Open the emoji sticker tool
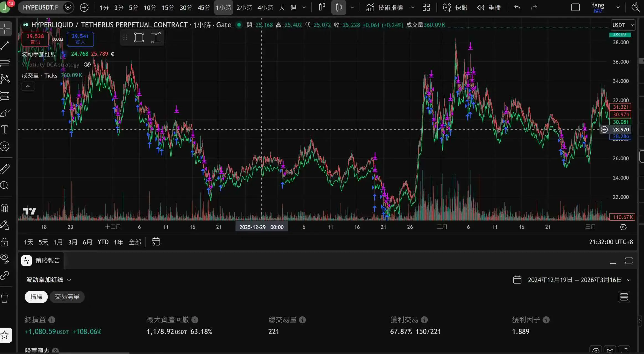The image size is (644, 354). pos(5,146)
